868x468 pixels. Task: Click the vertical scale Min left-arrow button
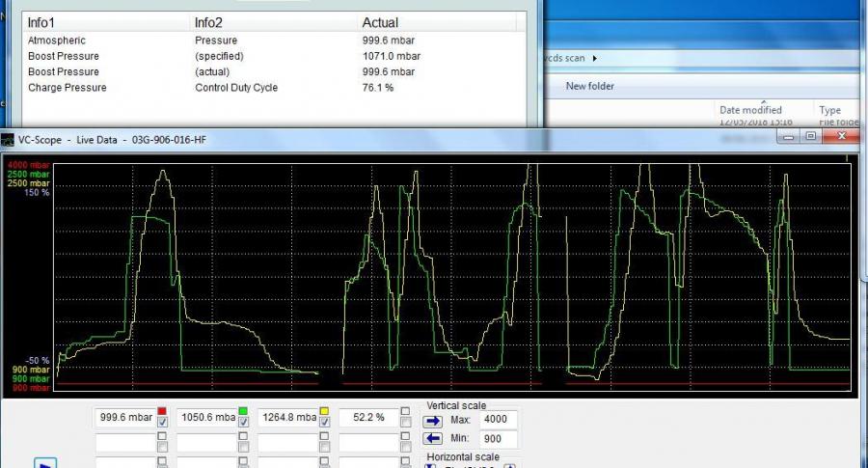432,439
